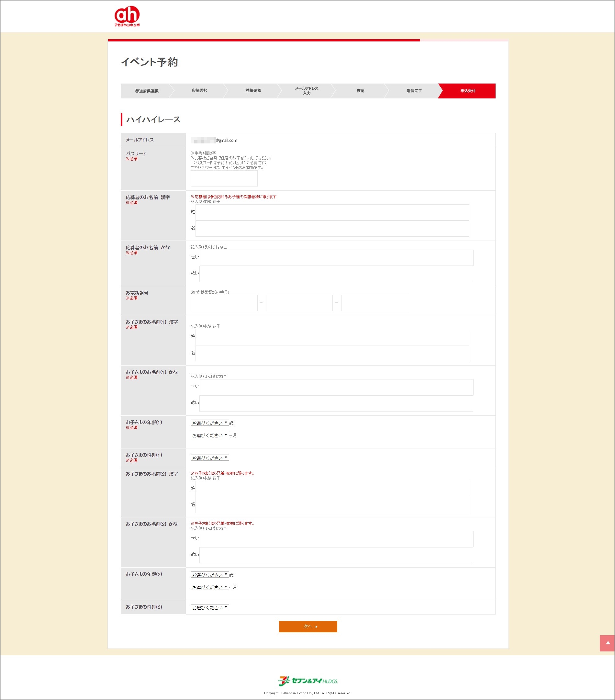The image size is (615, 700).
Task: Click the child 2 kana せい field
Action: pyautogui.click(x=336, y=539)
